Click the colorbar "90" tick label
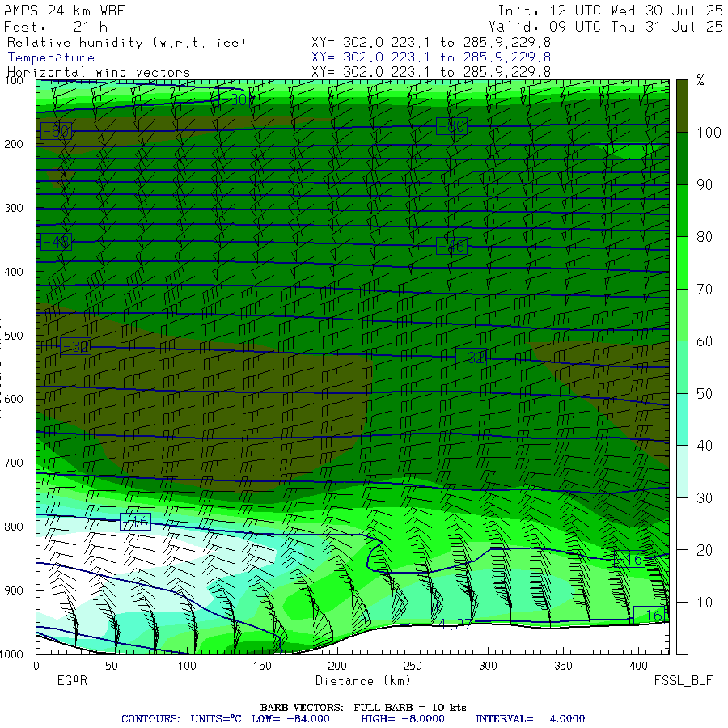This screenshot has height=728, width=728. [705, 184]
